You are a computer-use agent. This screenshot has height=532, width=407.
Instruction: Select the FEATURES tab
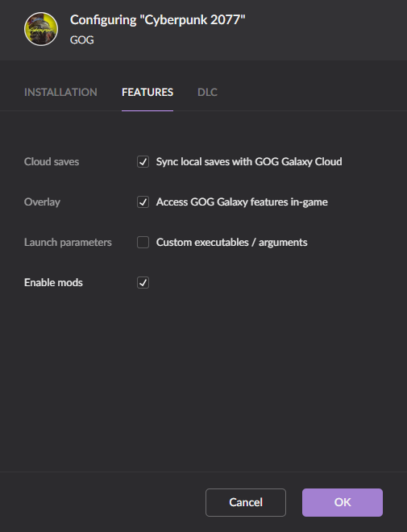pyautogui.click(x=147, y=92)
